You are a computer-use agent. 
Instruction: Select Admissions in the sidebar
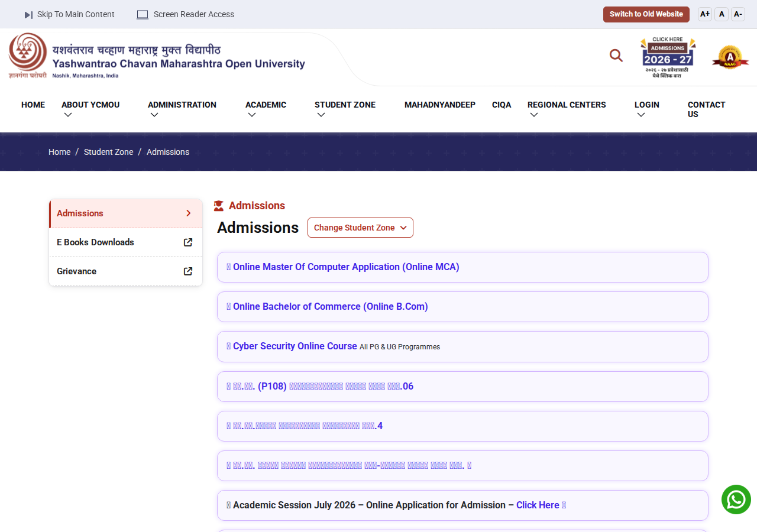[125, 213]
